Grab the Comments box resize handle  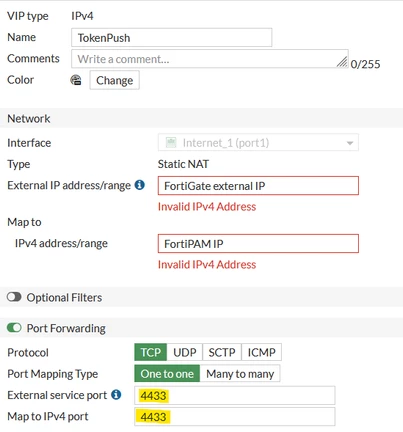342,61
